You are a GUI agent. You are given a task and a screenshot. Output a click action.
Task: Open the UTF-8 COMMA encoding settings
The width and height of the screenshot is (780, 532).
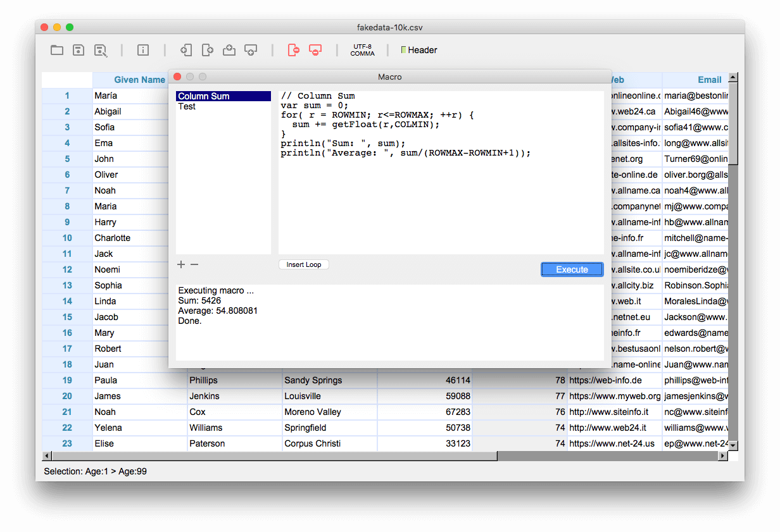coord(362,50)
